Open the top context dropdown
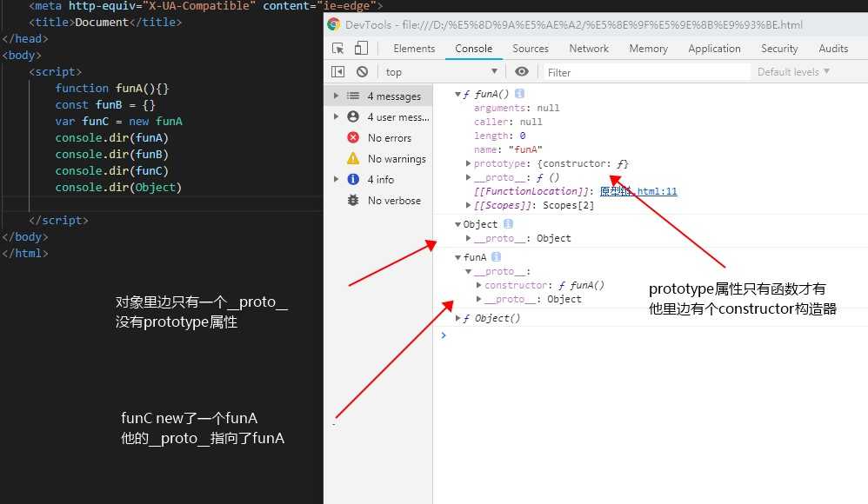The image size is (868, 504). tap(442, 72)
